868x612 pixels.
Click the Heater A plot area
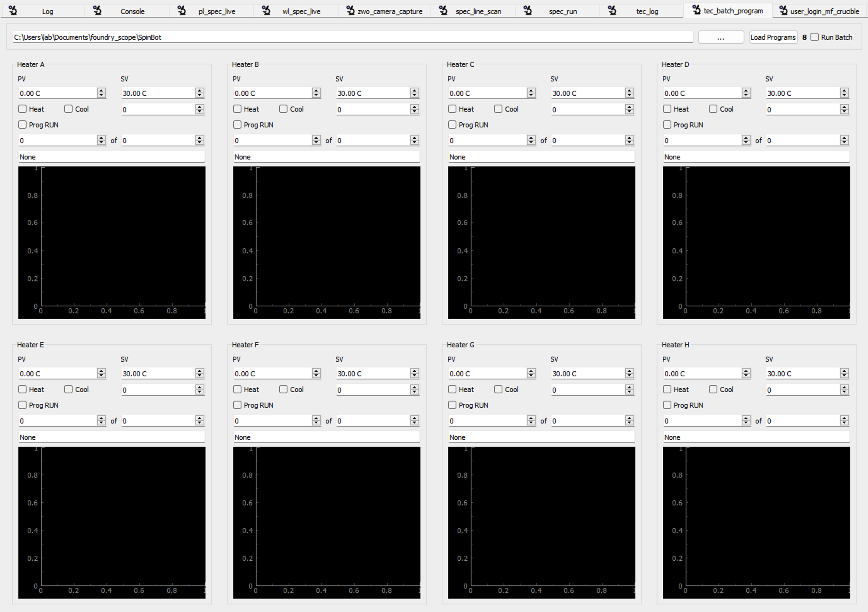[x=112, y=242]
